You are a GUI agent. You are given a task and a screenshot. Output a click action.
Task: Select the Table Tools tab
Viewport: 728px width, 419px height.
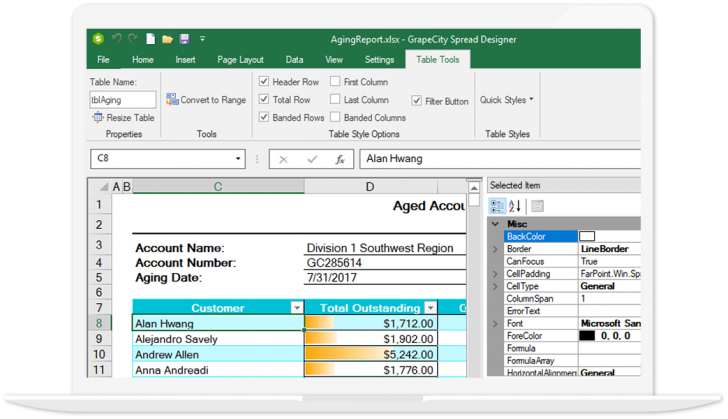[437, 59]
